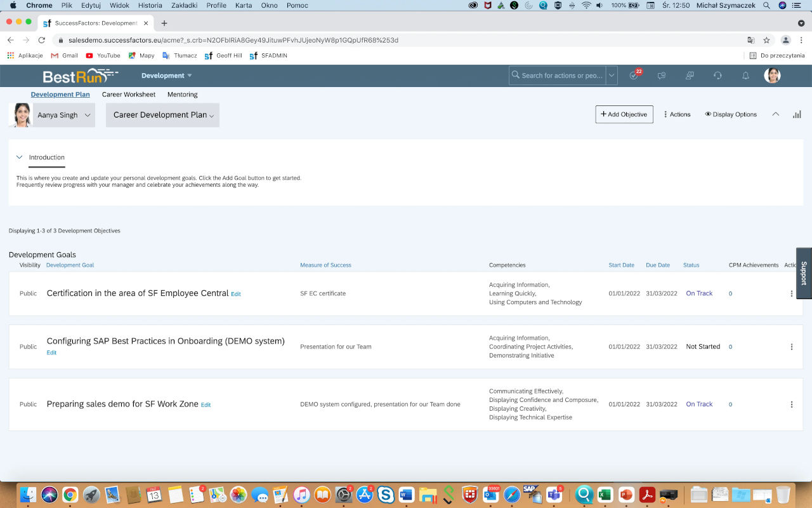This screenshot has height=508, width=812.
Task: Open the support headset icon in header
Action: pos(717,76)
